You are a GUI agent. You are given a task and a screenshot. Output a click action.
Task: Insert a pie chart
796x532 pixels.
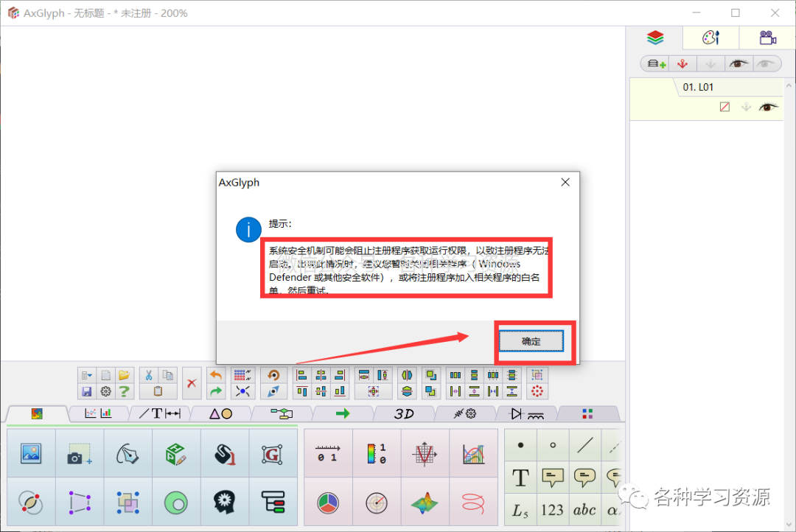tap(327, 502)
